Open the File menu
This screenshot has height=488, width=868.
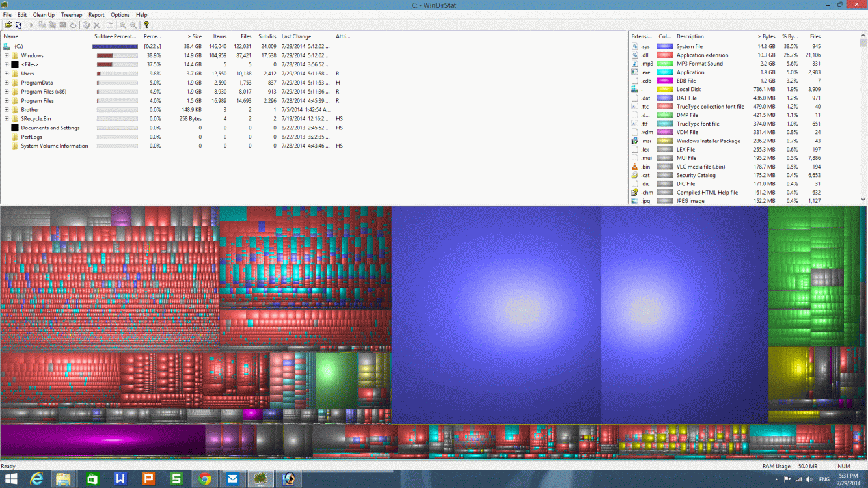click(x=7, y=14)
